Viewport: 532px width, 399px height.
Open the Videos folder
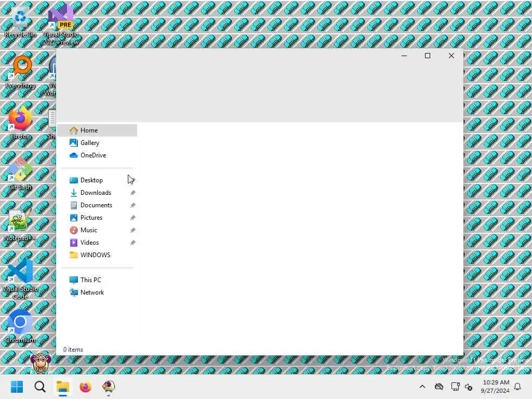point(97,243)
